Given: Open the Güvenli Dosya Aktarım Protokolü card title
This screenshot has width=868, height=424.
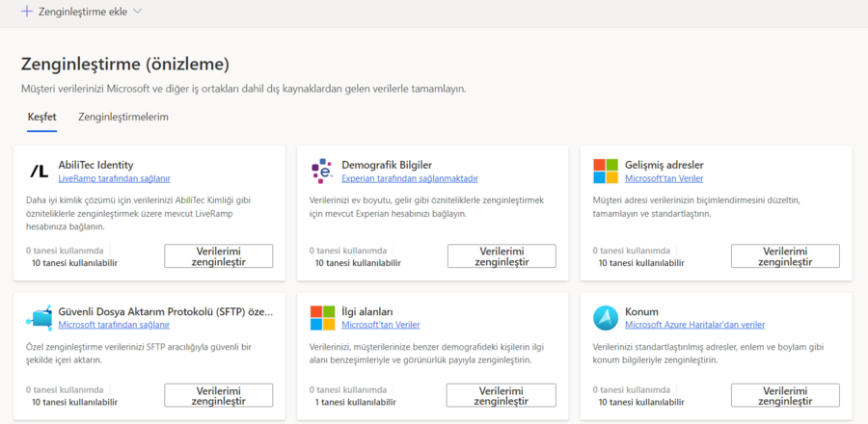Looking at the screenshot, I should [166, 311].
